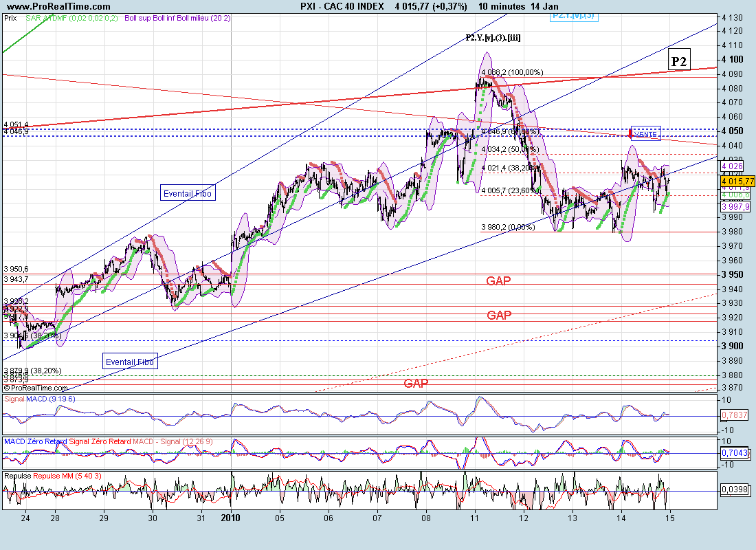
Task: Click the 15 date label on time axis
Action: tap(669, 518)
